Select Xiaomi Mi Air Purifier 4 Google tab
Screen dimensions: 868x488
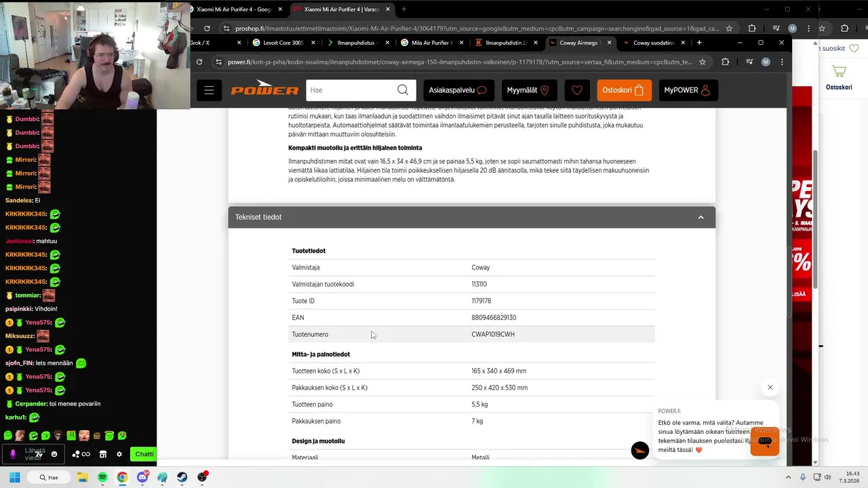[x=236, y=9]
